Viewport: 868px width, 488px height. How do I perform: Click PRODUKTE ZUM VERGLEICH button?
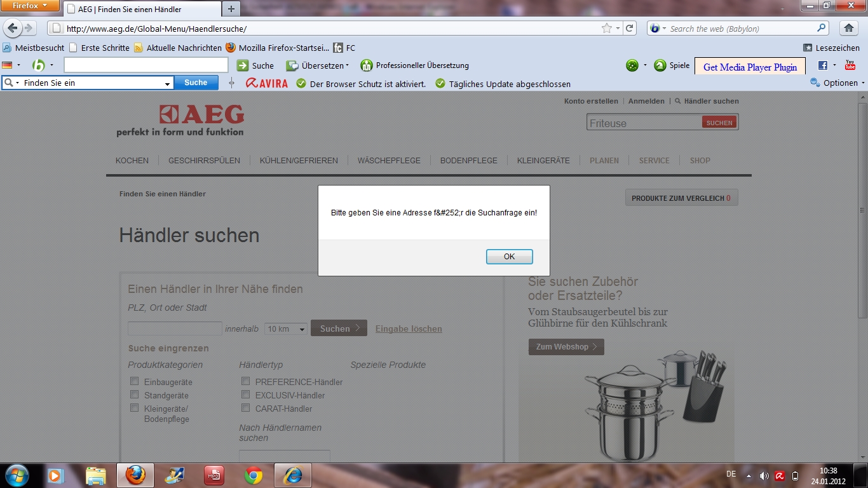pos(681,198)
